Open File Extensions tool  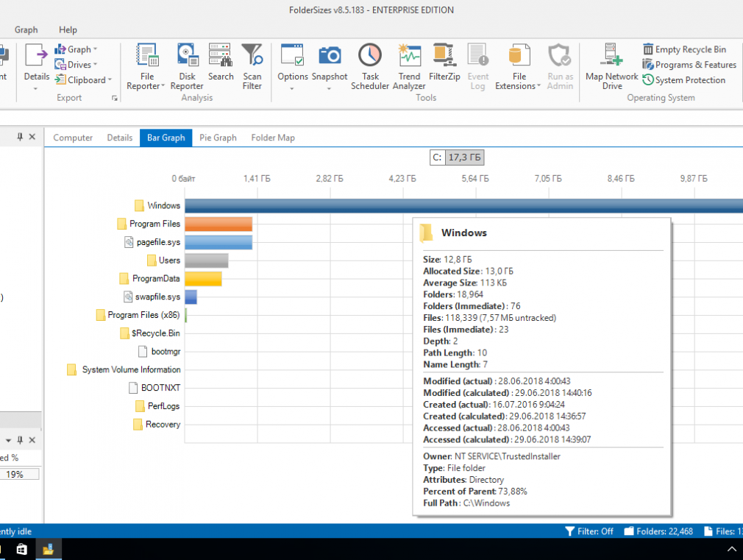(519, 66)
